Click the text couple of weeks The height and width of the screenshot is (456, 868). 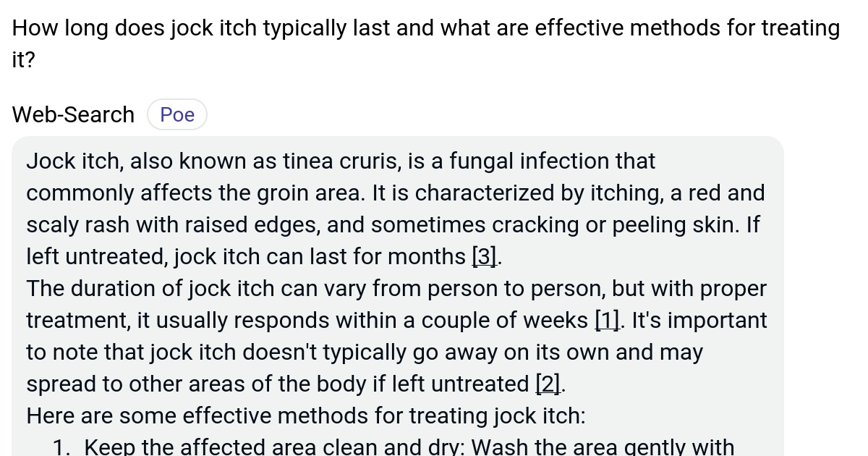(x=506, y=320)
